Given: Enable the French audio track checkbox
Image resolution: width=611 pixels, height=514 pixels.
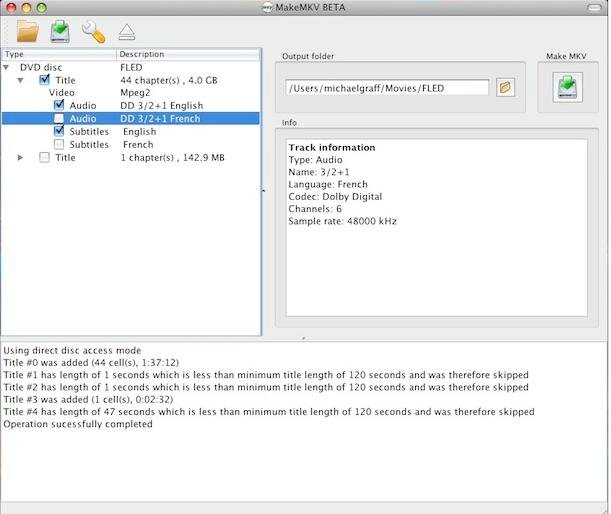Looking at the screenshot, I should 59,118.
